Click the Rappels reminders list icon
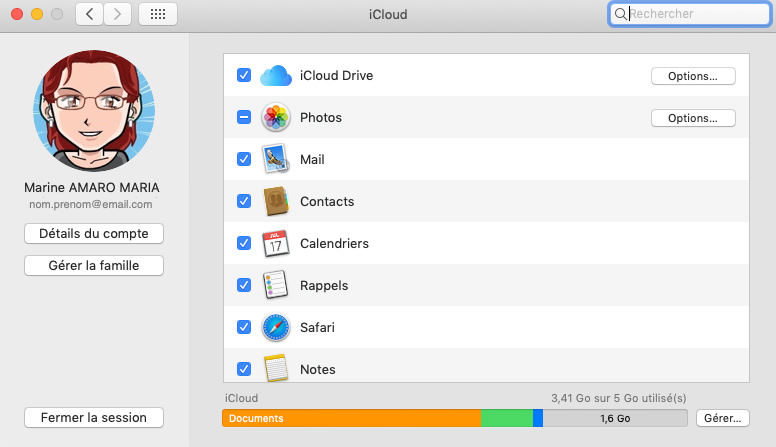Image resolution: width=776 pixels, height=447 pixels. (x=276, y=285)
